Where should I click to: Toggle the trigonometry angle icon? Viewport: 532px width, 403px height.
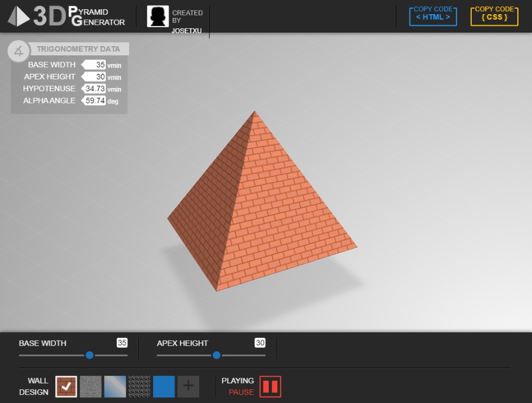coord(18,50)
